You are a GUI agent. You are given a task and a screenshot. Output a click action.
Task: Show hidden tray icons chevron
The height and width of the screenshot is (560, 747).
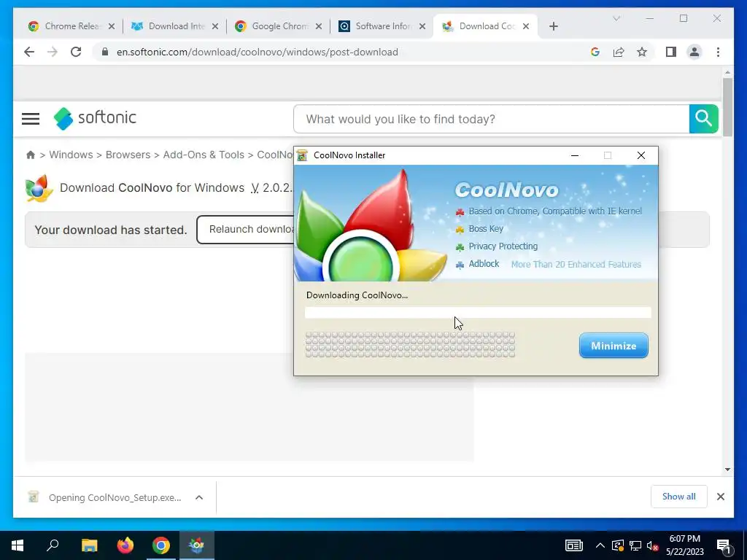point(600,545)
